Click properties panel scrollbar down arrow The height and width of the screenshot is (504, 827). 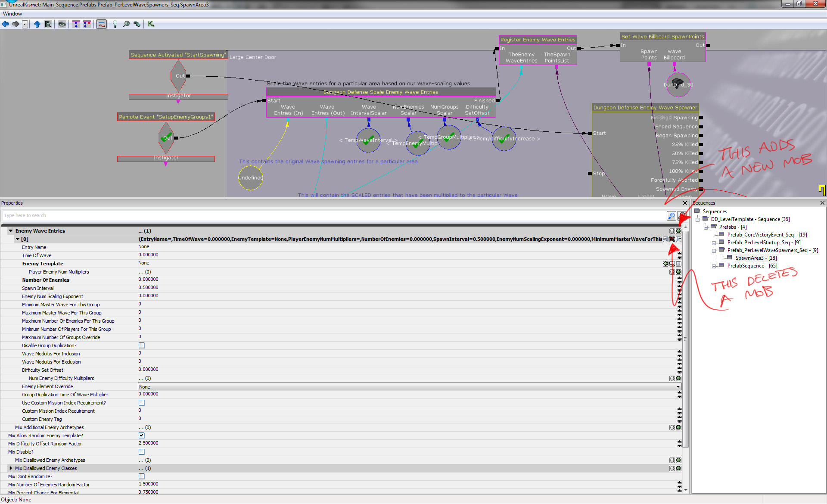coord(686,490)
